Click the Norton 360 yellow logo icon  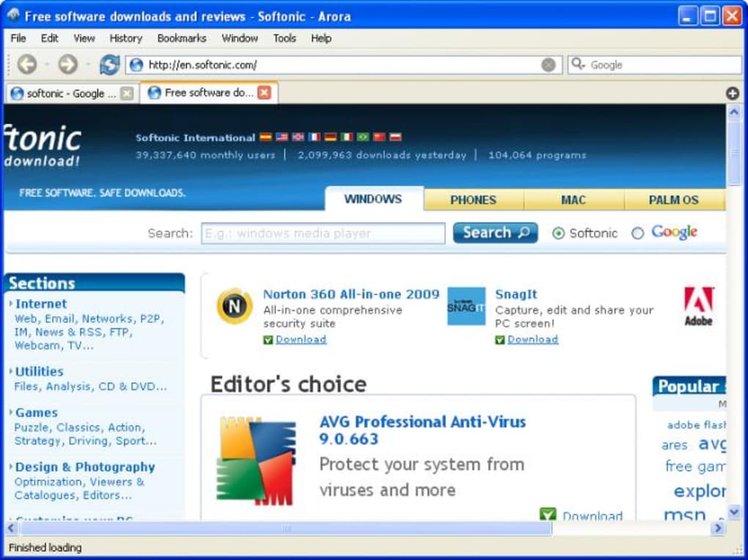(x=235, y=306)
